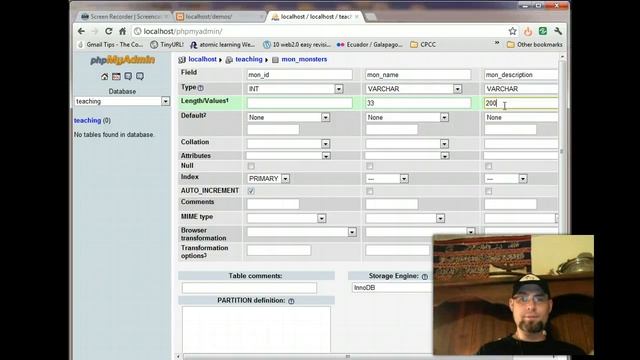Open Attributes dropdown for mon_id
The image size is (640, 360).
tap(288, 156)
